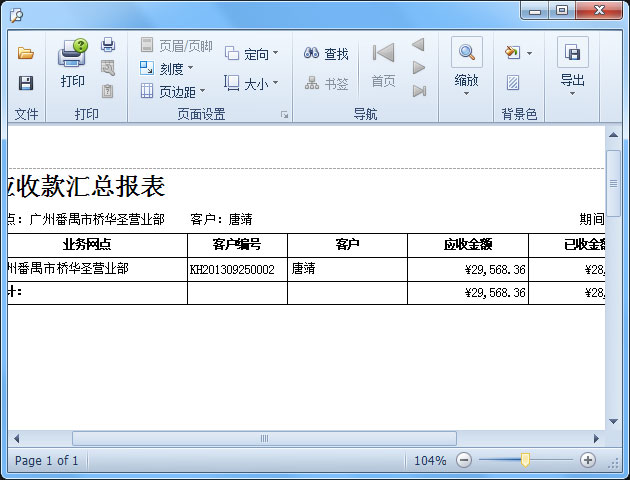Open page setup dialog launcher
This screenshot has width=630, height=480.
[284, 115]
